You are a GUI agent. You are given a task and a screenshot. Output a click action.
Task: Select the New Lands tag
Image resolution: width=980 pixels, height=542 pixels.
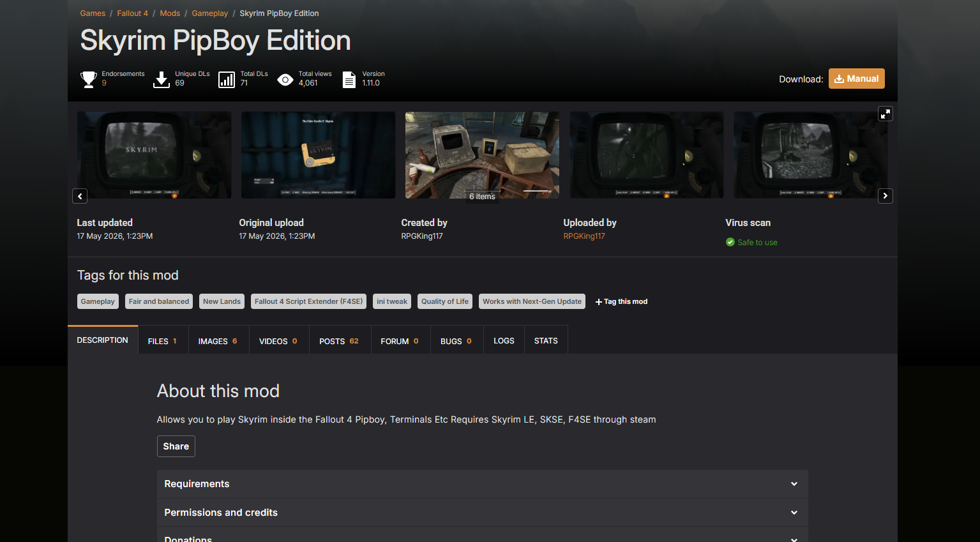pos(222,301)
